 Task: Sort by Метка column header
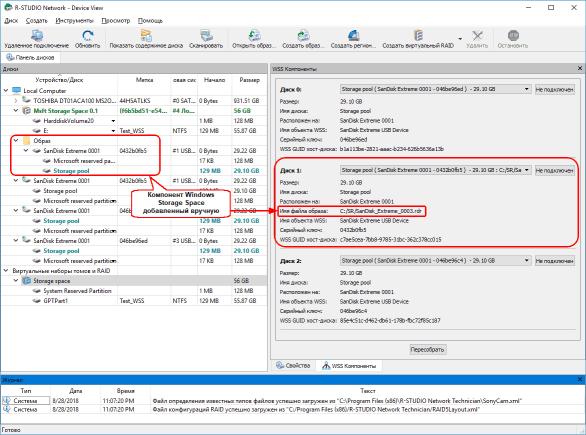(x=144, y=80)
